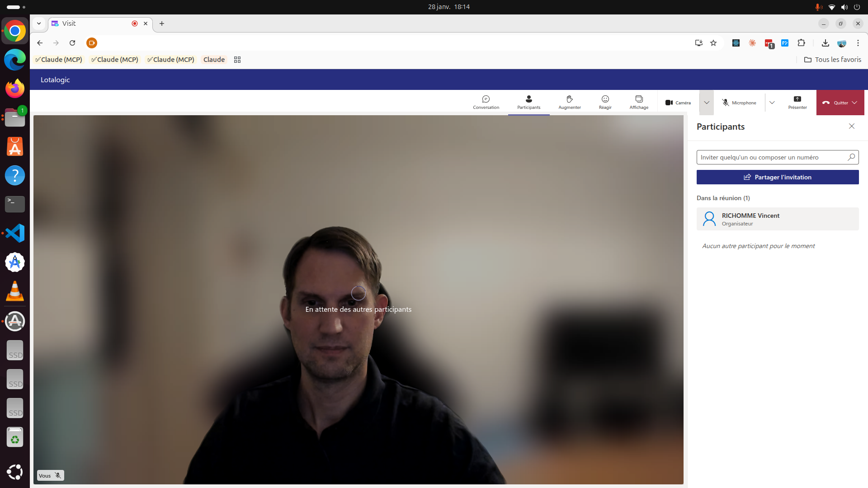Select participant RICHOMME Vincent

[x=778, y=219]
